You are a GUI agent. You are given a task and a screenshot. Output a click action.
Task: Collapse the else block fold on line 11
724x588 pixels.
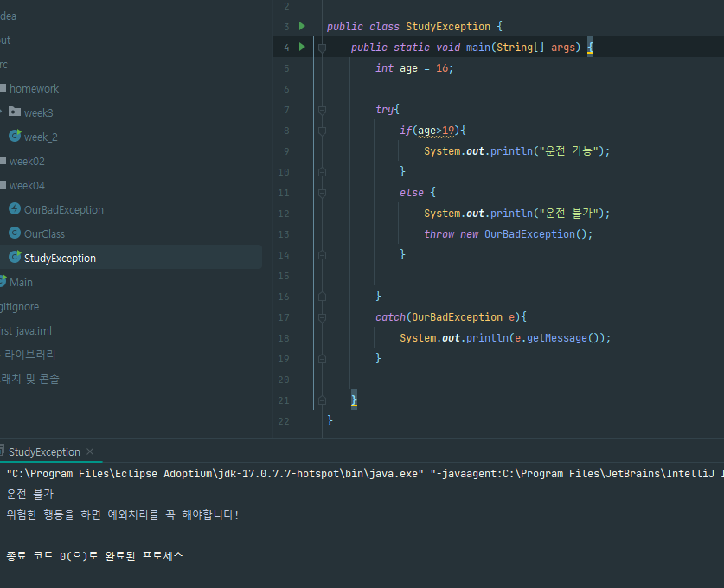click(x=323, y=193)
